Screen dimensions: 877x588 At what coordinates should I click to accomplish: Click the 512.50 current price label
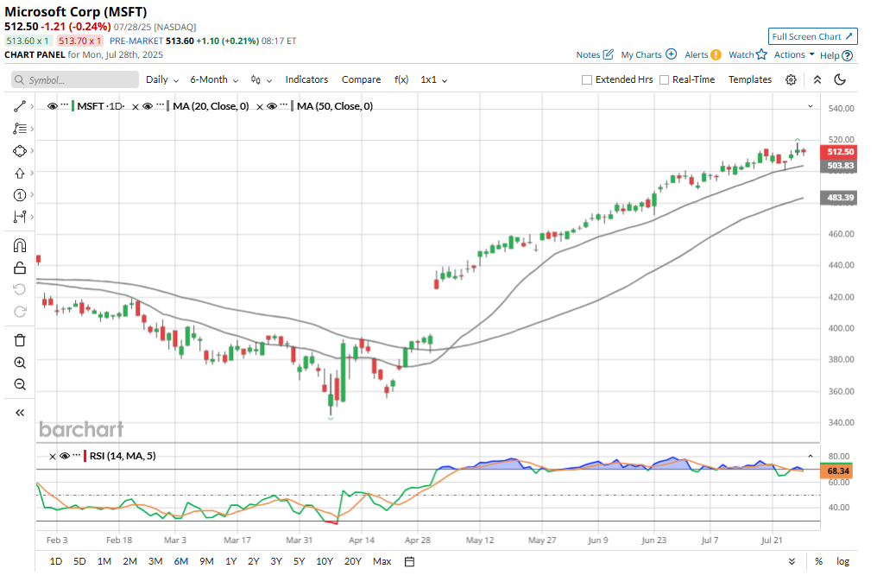coord(838,152)
